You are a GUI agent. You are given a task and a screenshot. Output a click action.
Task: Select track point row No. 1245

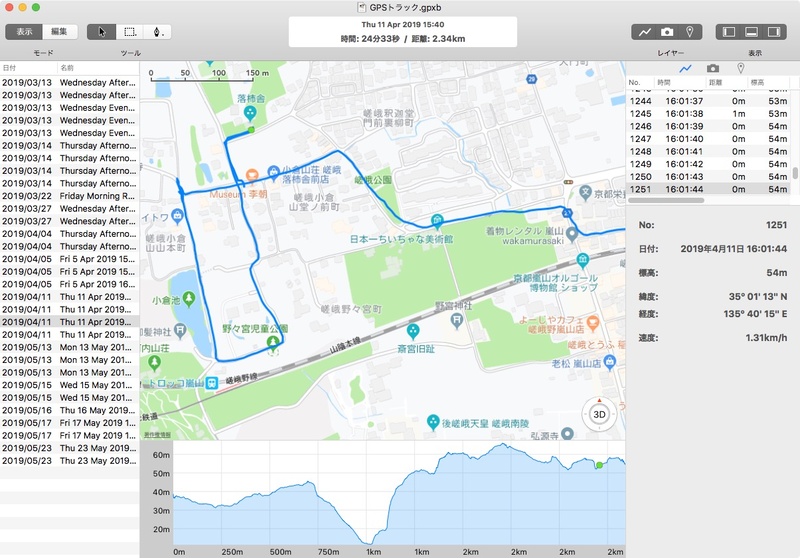(x=708, y=114)
